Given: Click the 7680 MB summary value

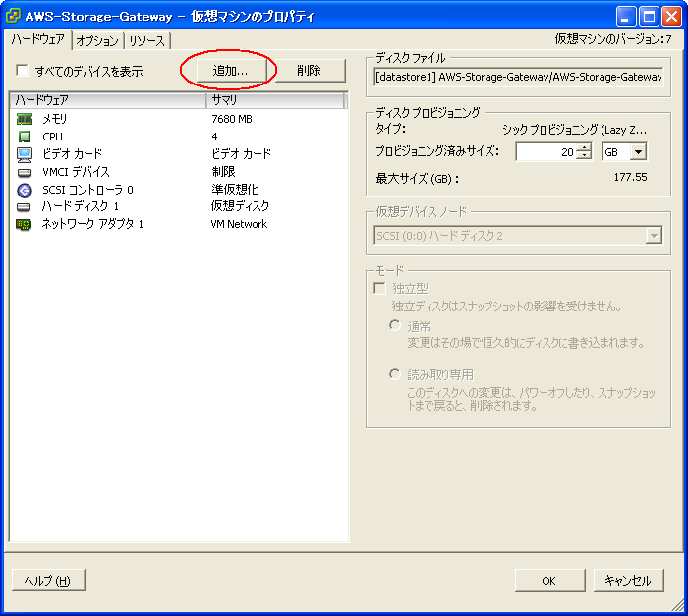Looking at the screenshot, I should (232, 119).
